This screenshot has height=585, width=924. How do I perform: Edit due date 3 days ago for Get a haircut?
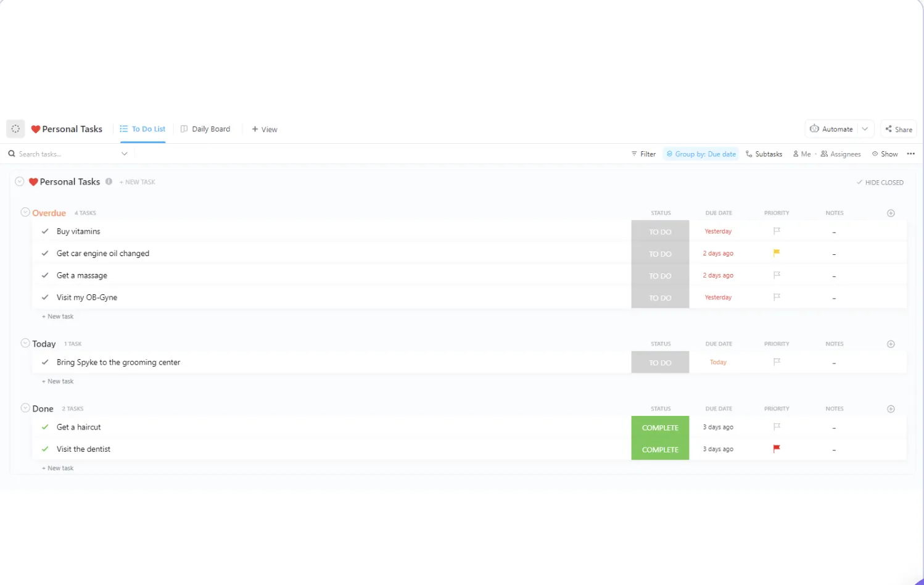pos(718,427)
